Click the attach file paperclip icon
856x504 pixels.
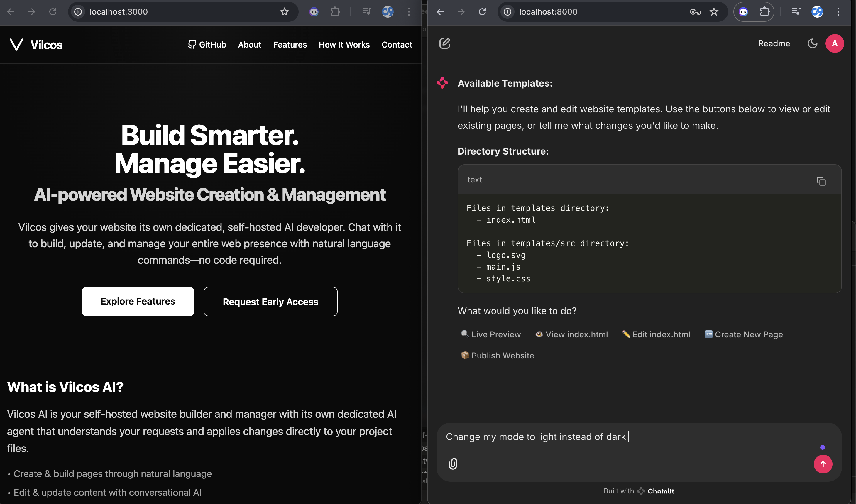coord(453,464)
